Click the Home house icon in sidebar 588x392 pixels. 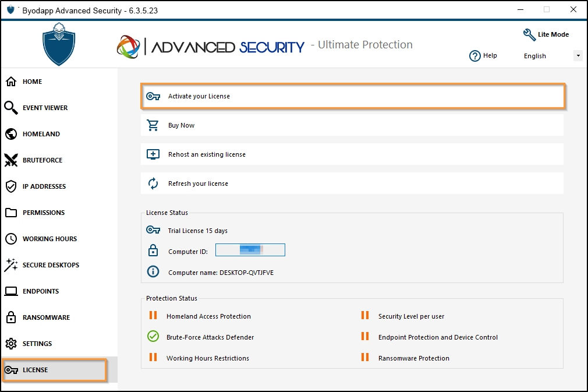pyautogui.click(x=11, y=82)
